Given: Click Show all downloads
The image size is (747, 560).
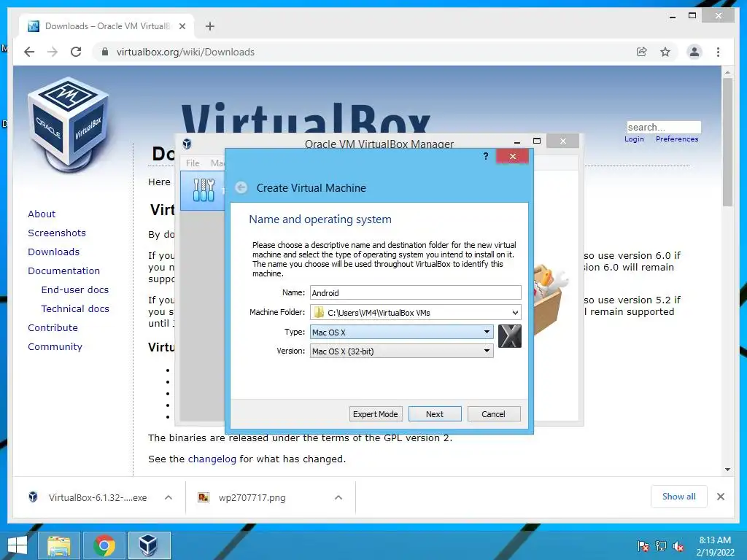Looking at the screenshot, I should [x=679, y=497].
